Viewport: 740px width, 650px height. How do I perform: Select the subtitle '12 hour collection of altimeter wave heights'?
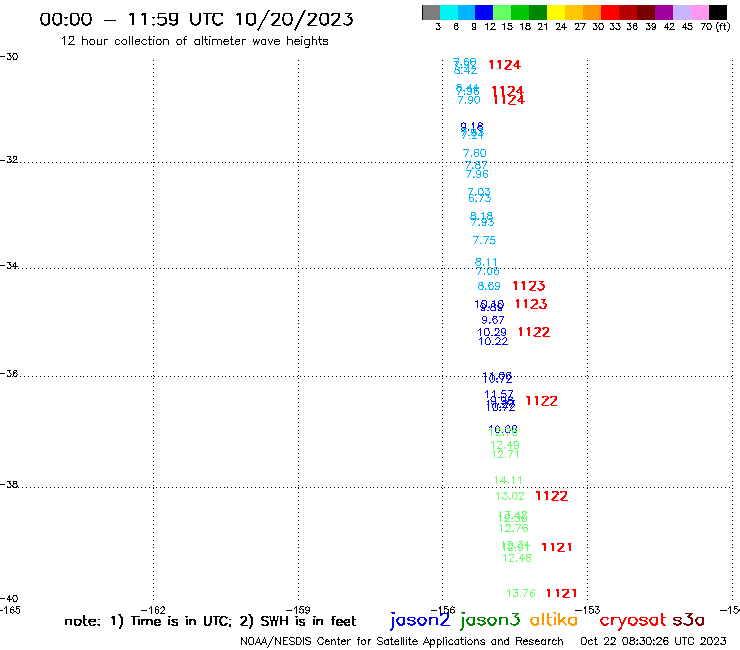click(194, 41)
